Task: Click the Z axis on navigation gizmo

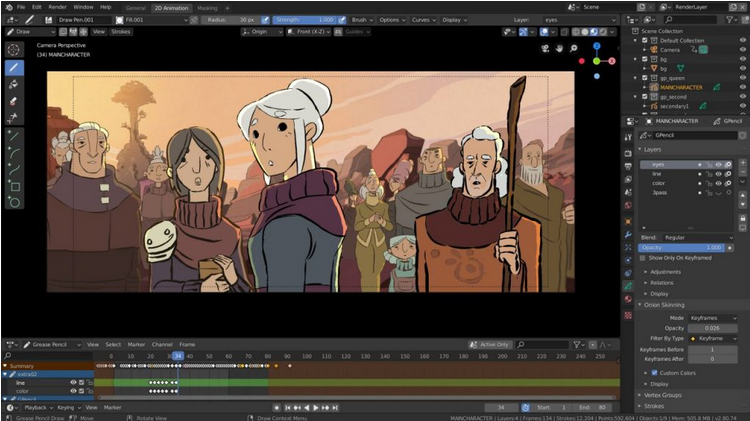Action: pos(596,46)
